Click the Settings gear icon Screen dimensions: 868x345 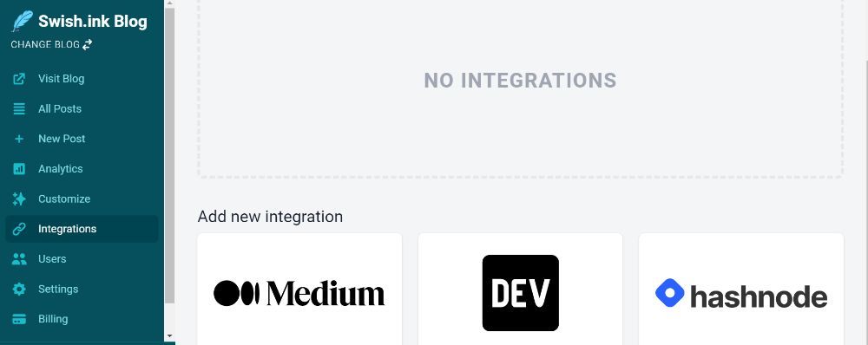coord(19,290)
